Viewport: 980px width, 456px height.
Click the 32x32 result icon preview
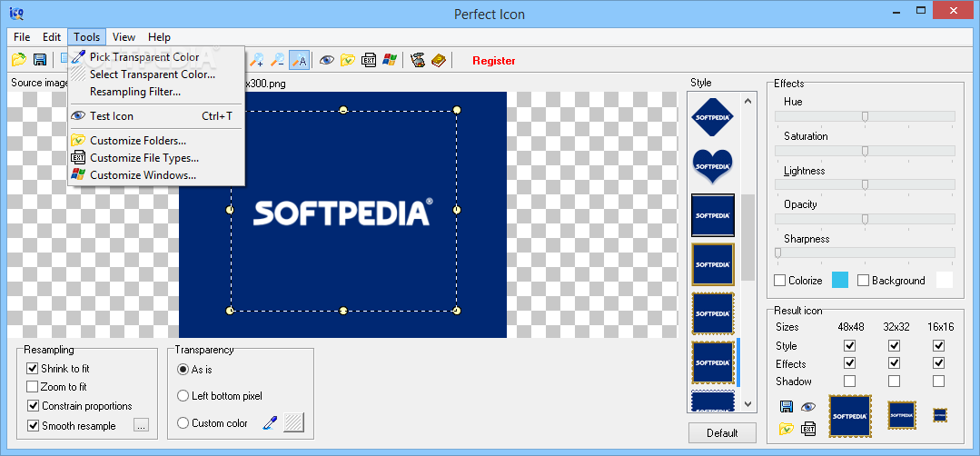[x=902, y=415]
